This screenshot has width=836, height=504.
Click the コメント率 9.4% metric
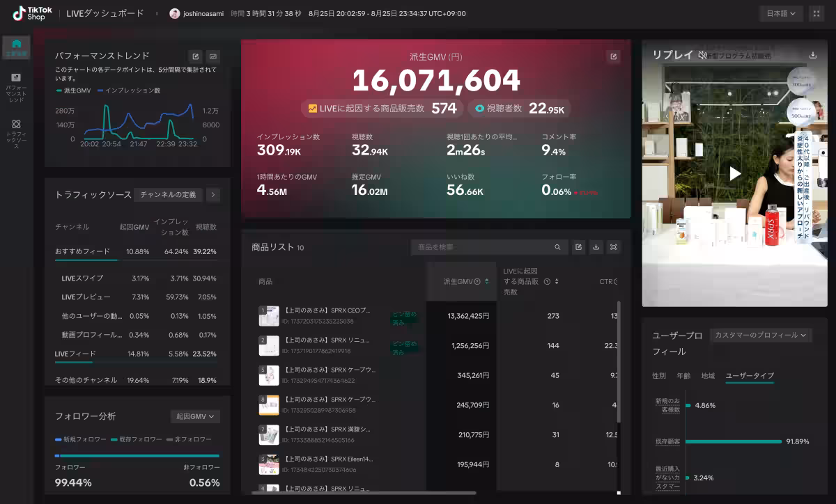pyautogui.click(x=559, y=145)
